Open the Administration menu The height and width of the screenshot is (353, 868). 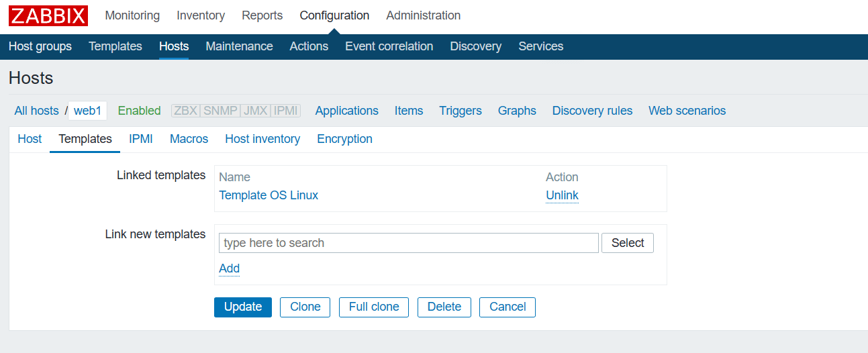point(424,15)
